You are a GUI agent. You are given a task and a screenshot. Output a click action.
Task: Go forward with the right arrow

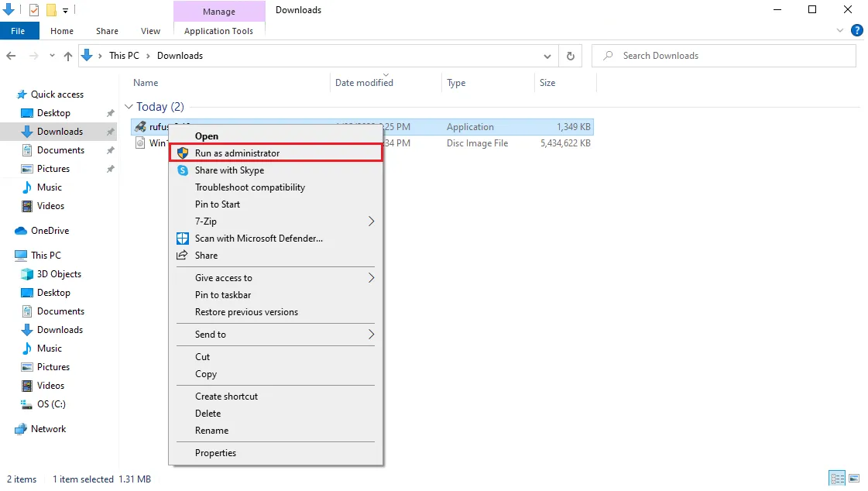pos(34,56)
